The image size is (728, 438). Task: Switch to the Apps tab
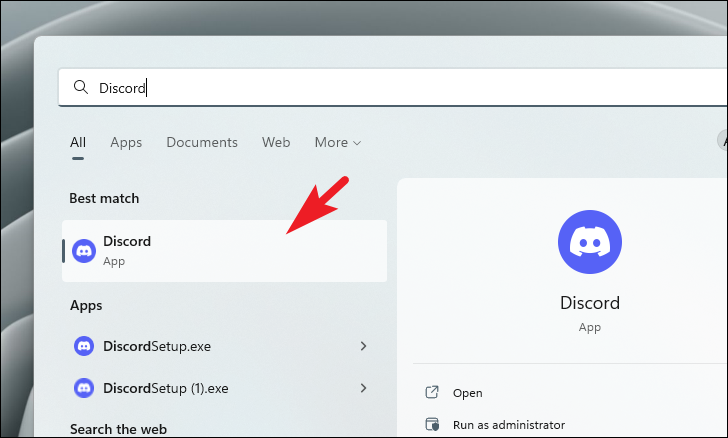click(126, 142)
